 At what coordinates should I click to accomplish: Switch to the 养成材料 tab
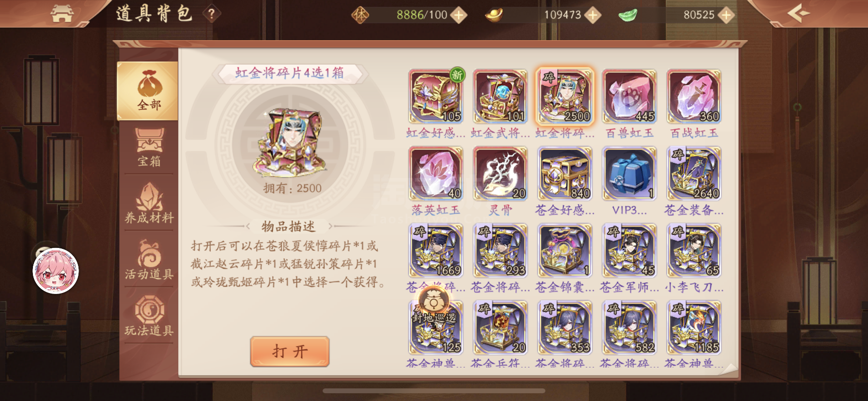(x=149, y=204)
